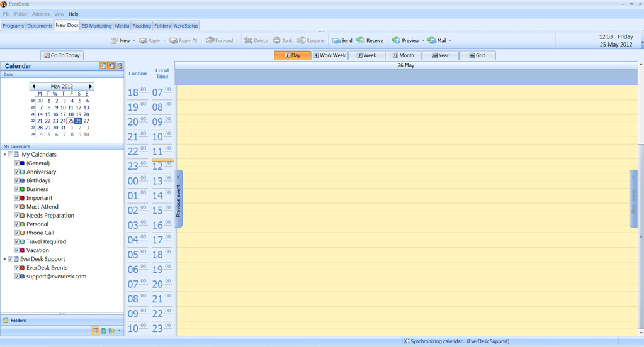
Task: Uncheck the (General) calendar checkbox
Action: point(16,163)
